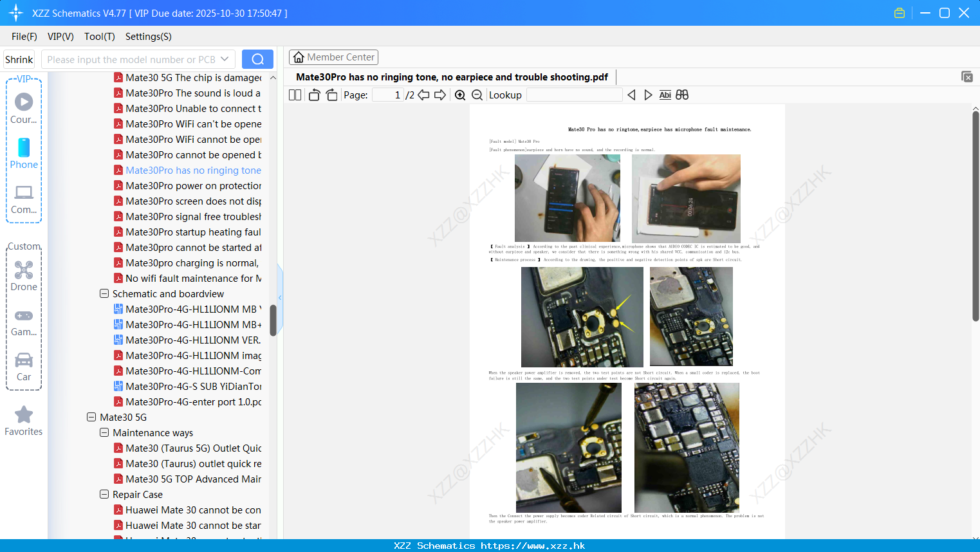Image resolution: width=980 pixels, height=552 pixels.
Task: Click the binoculars search icon
Action: pos(682,95)
